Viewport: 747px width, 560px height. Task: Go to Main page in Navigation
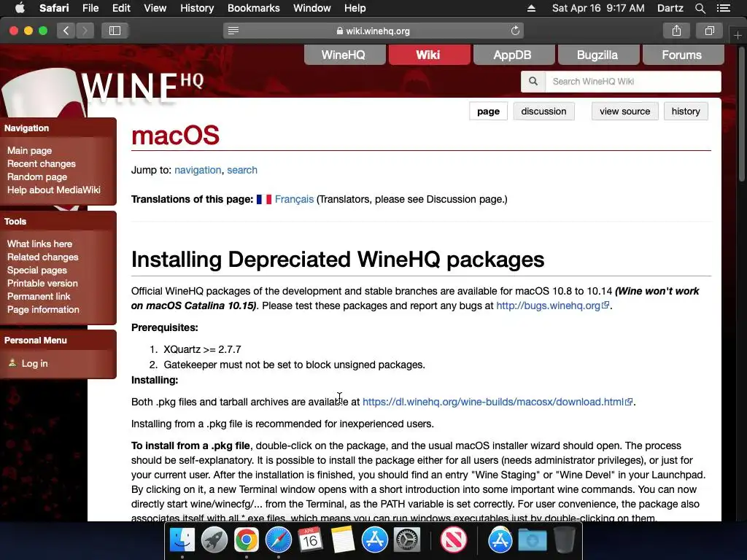(x=29, y=150)
